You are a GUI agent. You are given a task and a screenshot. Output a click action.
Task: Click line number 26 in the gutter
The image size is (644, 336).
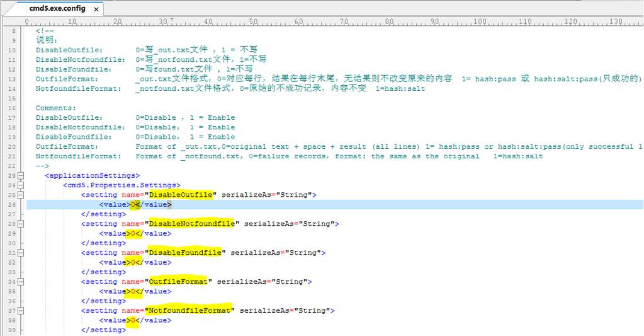coord(11,205)
